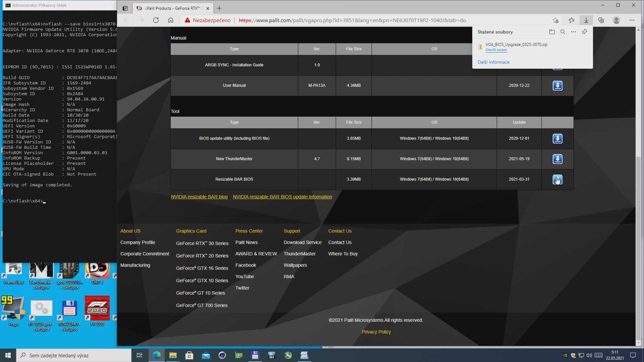
Task: Open Company Profile footer link
Action: point(138,243)
